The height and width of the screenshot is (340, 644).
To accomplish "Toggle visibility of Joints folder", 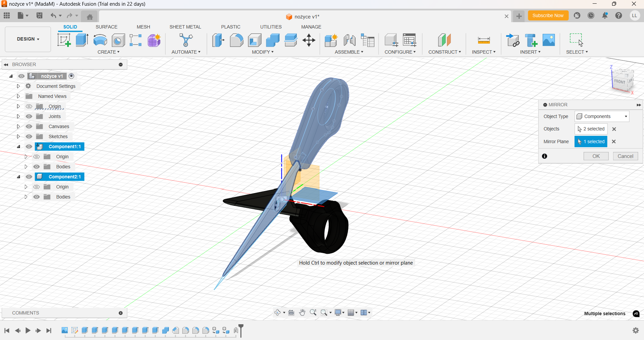I will click(29, 116).
